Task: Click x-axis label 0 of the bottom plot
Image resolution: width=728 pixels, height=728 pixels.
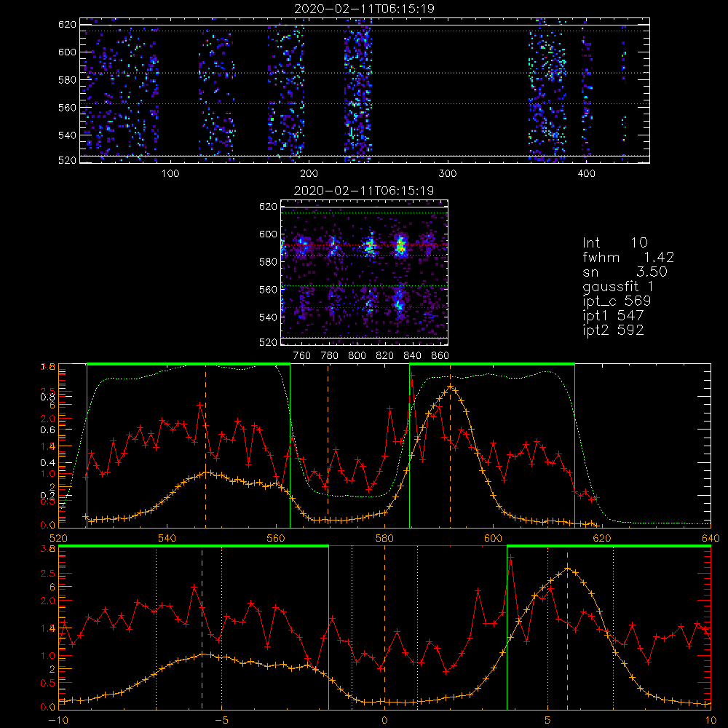Action: pos(384,720)
